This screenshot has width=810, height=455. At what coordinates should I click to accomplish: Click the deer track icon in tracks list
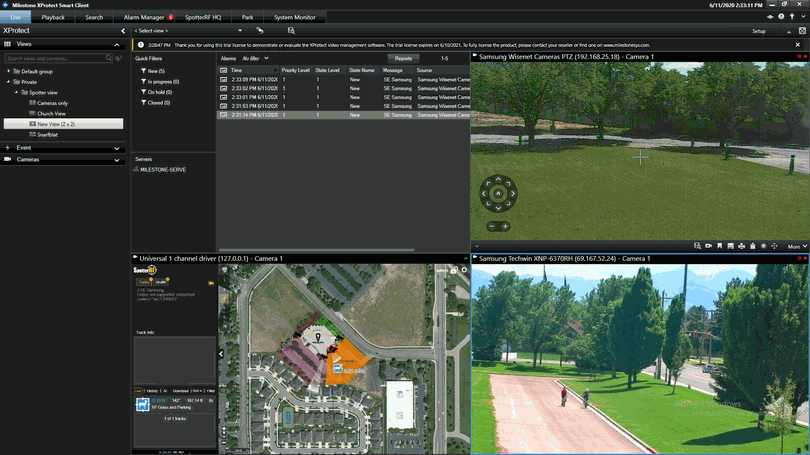click(x=143, y=404)
